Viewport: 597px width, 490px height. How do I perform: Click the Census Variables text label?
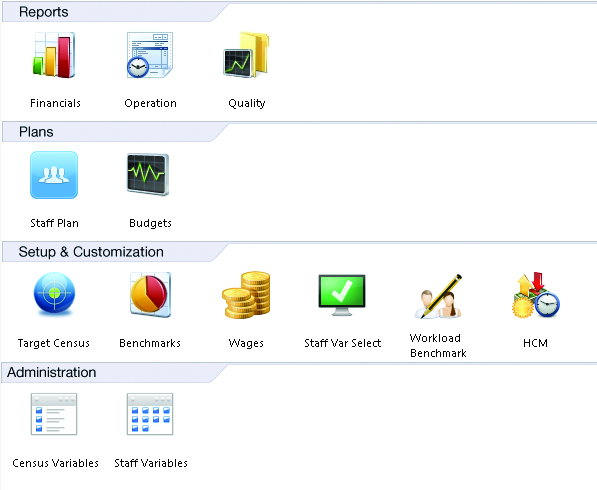pyautogui.click(x=55, y=463)
